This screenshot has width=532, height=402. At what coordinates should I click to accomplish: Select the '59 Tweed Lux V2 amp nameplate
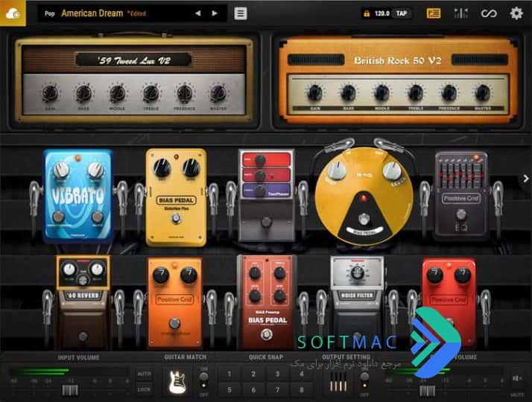click(x=133, y=60)
